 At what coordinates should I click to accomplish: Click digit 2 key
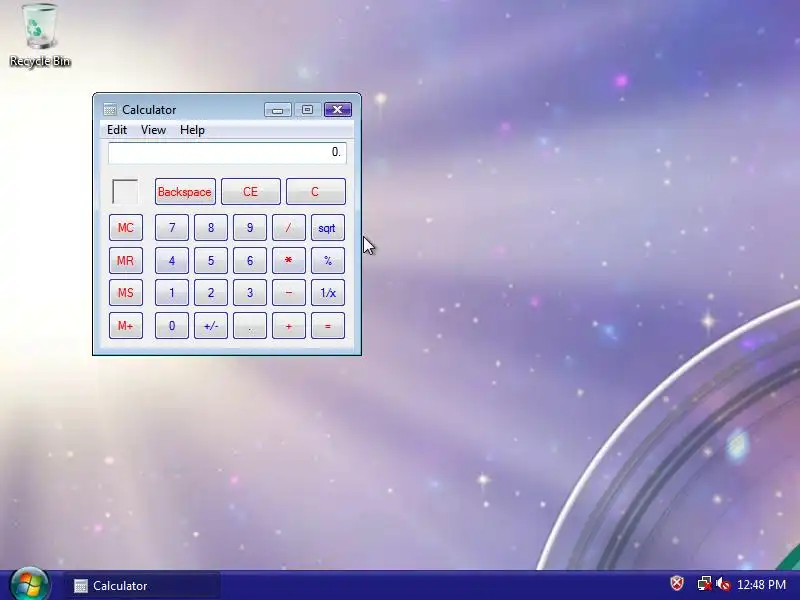tap(211, 293)
